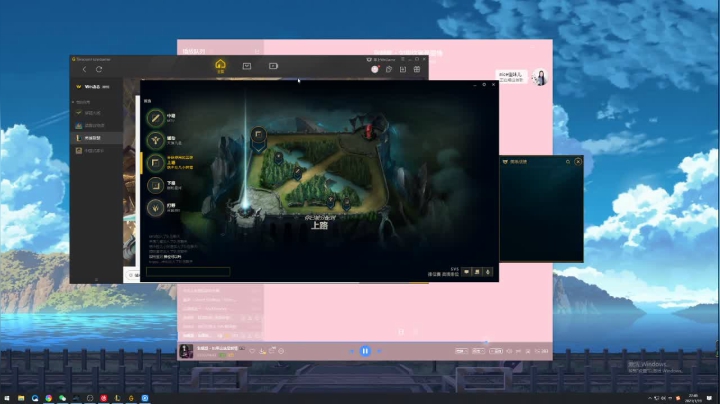Open WeGame user avatar with red dot
720x404 pixels.
[375, 69]
